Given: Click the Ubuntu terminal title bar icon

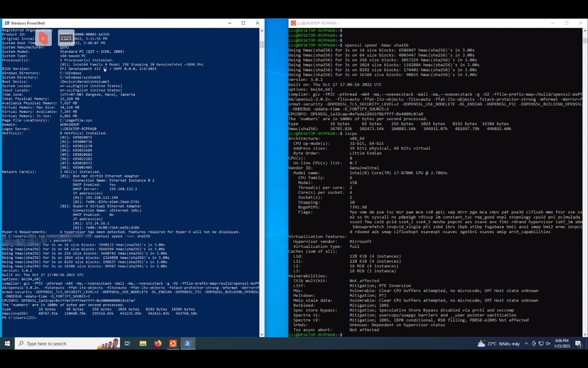Looking at the screenshot, I should point(293,23).
